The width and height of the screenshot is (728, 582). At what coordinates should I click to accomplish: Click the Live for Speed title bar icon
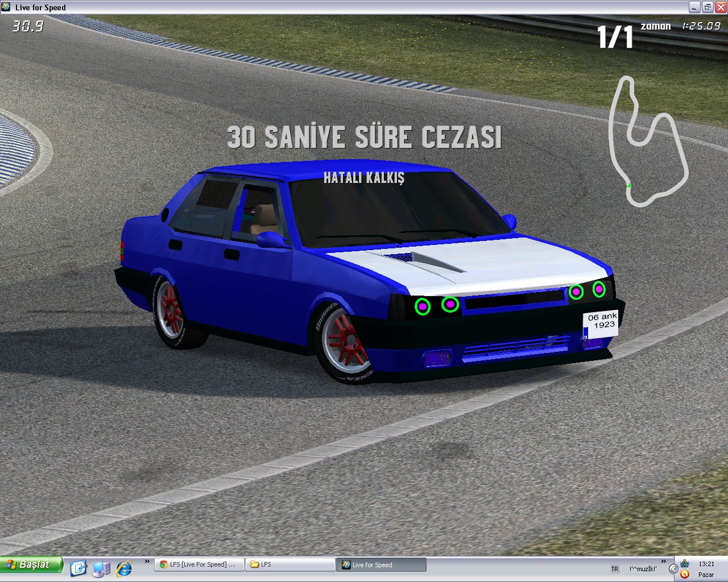(x=6, y=7)
